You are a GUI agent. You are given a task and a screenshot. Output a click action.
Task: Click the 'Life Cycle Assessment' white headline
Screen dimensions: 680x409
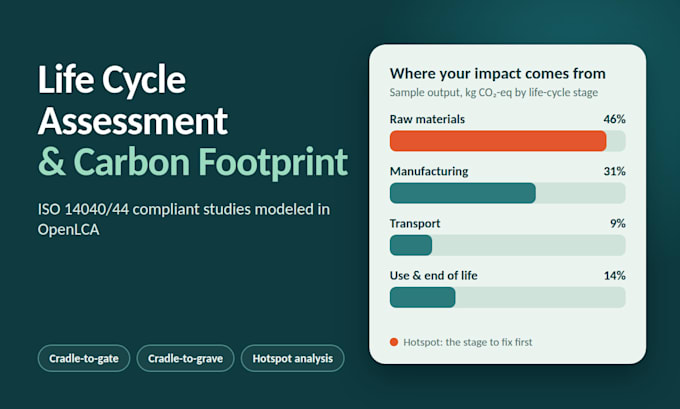click(133, 100)
